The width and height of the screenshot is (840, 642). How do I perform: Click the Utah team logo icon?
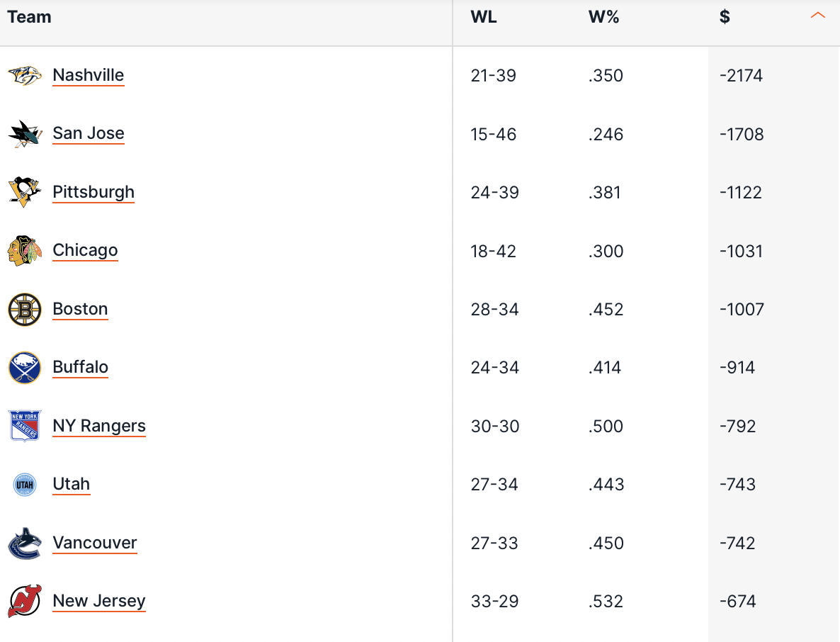(25, 485)
